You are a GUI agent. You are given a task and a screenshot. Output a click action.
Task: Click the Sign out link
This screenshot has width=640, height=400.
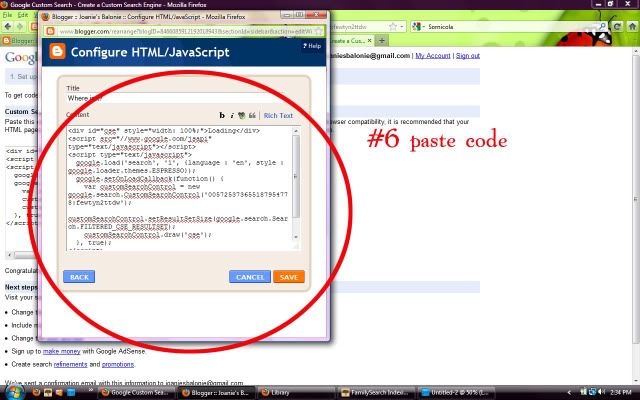point(468,56)
